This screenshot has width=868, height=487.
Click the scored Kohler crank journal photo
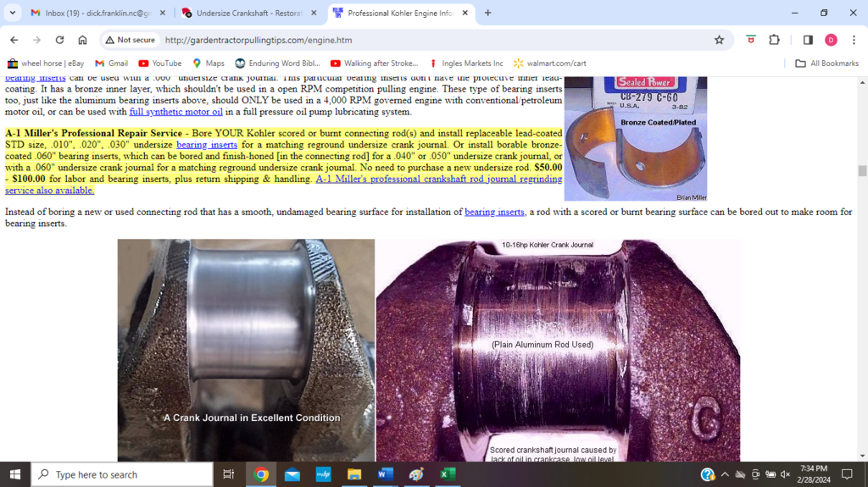pyautogui.click(x=558, y=350)
